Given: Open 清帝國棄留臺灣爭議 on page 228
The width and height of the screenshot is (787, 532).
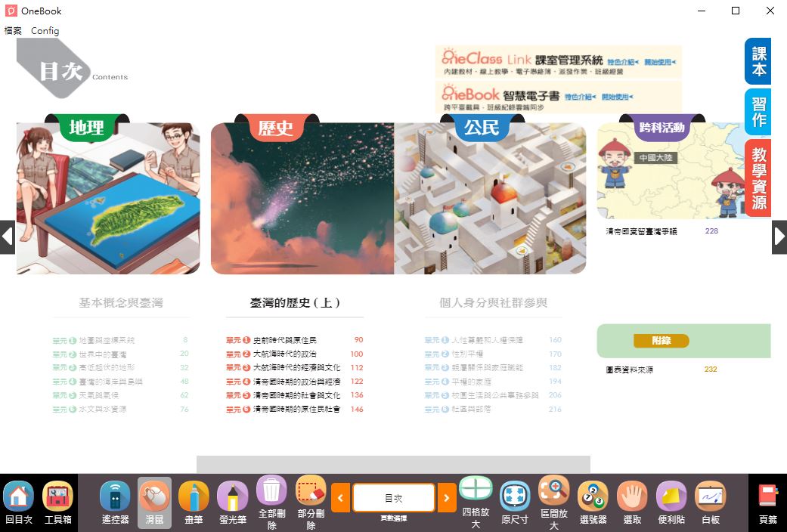Looking at the screenshot, I should pos(662,231).
